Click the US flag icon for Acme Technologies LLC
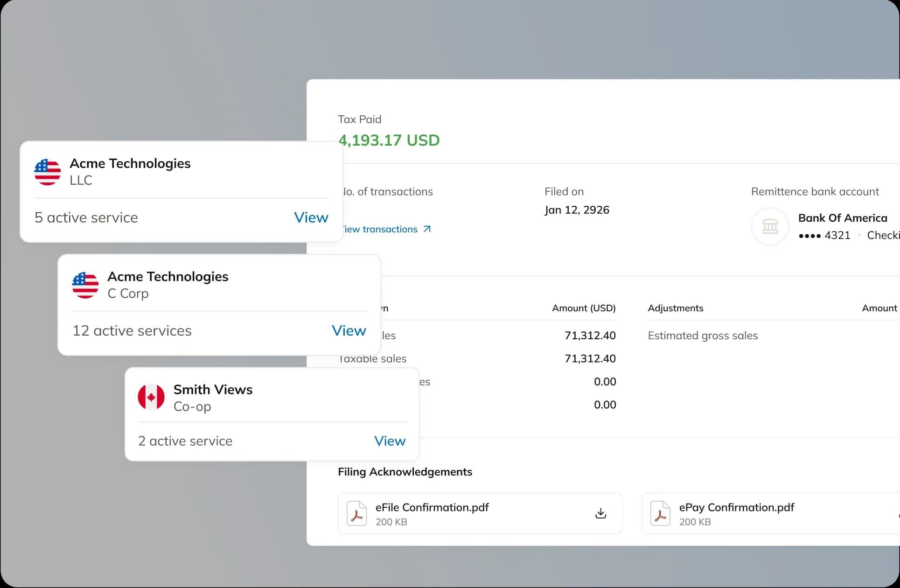The image size is (900, 588). pyautogui.click(x=47, y=172)
